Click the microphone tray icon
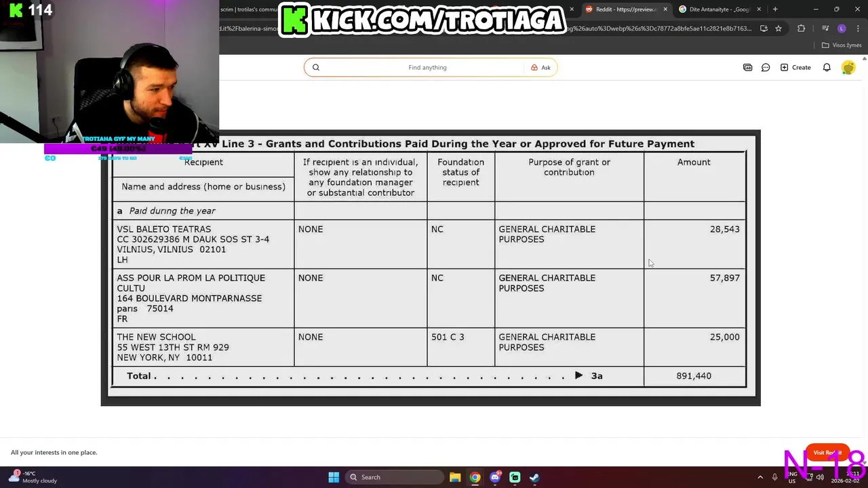This screenshot has width=868, height=488. click(x=774, y=477)
